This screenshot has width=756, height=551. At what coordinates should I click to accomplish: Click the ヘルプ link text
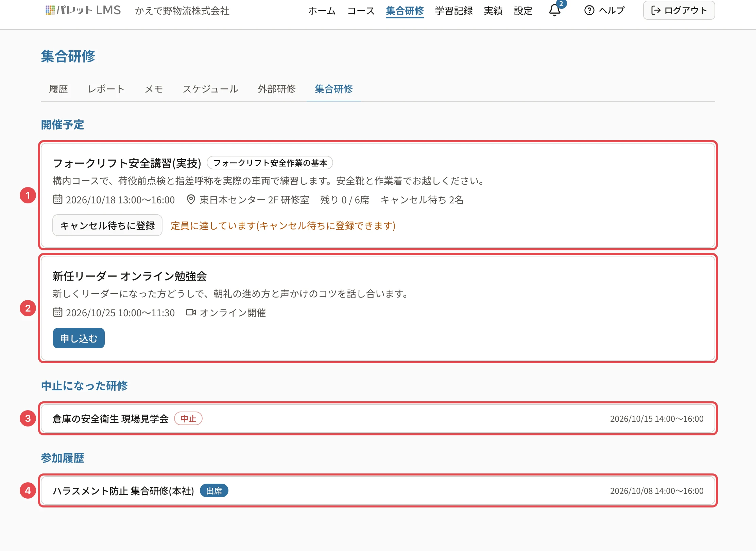point(612,11)
